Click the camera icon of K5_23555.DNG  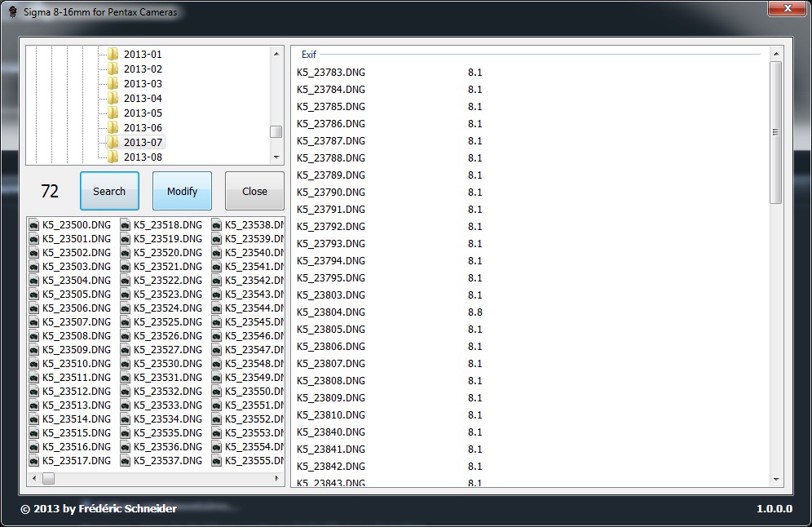217,461
